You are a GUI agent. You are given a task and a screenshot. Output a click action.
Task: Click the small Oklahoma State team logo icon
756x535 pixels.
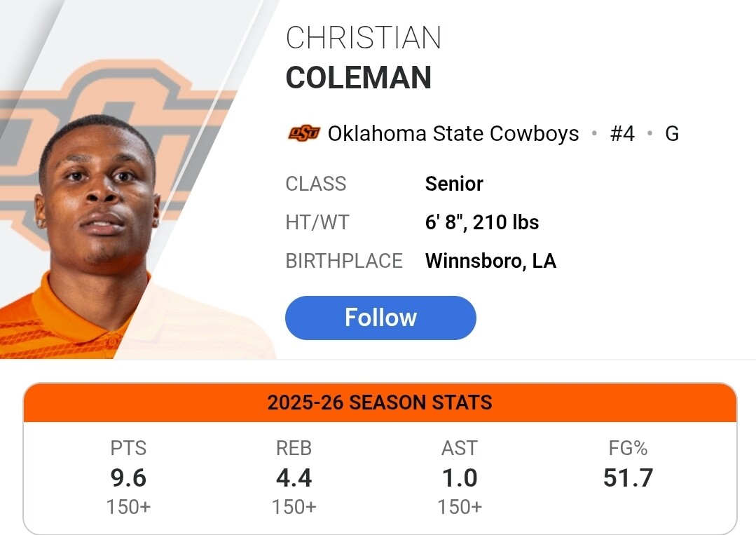tap(303, 133)
